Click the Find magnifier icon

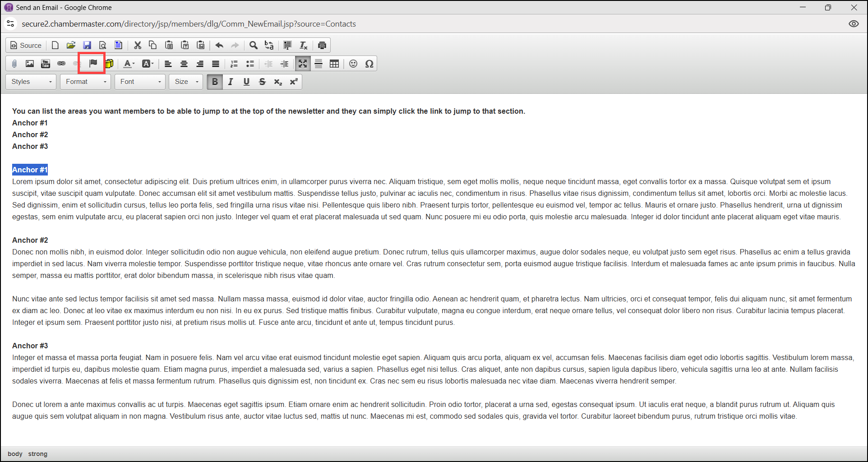point(254,45)
